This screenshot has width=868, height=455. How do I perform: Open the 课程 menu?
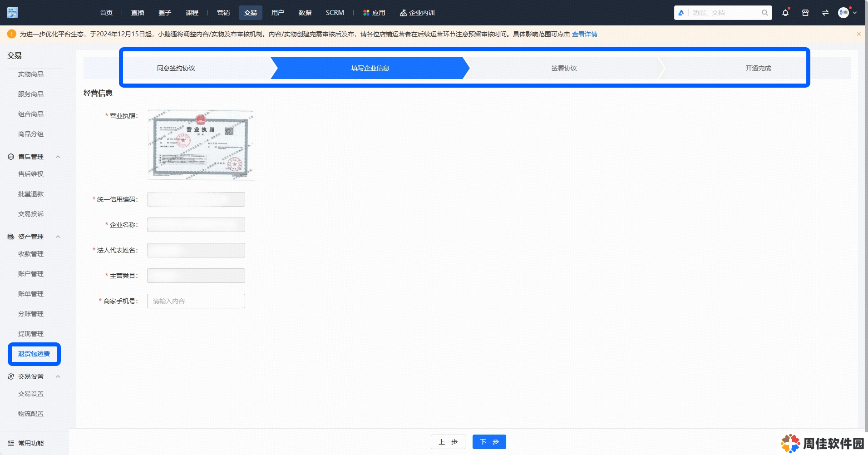[192, 13]
